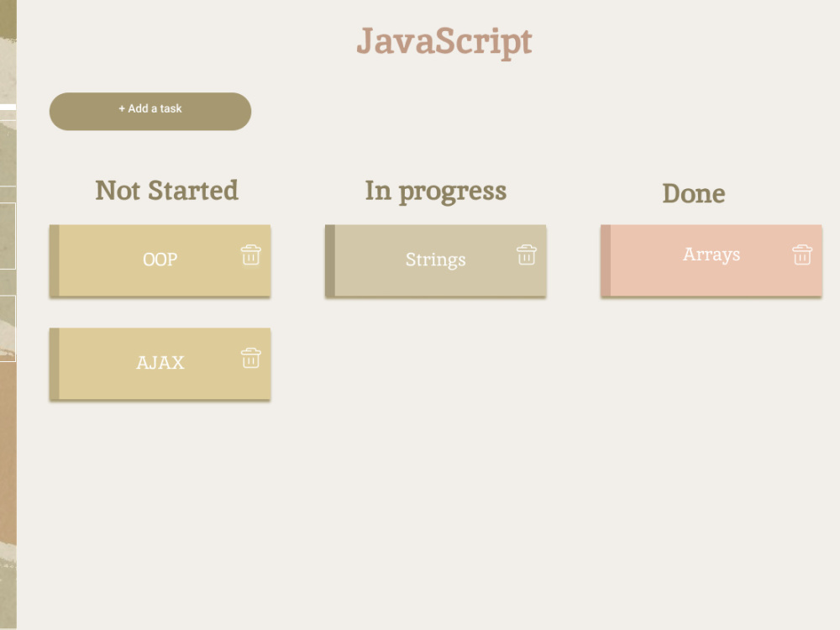Viewport: 840px width, 630px height.
Task: Click the Done column heading
Action: (694, 193)
